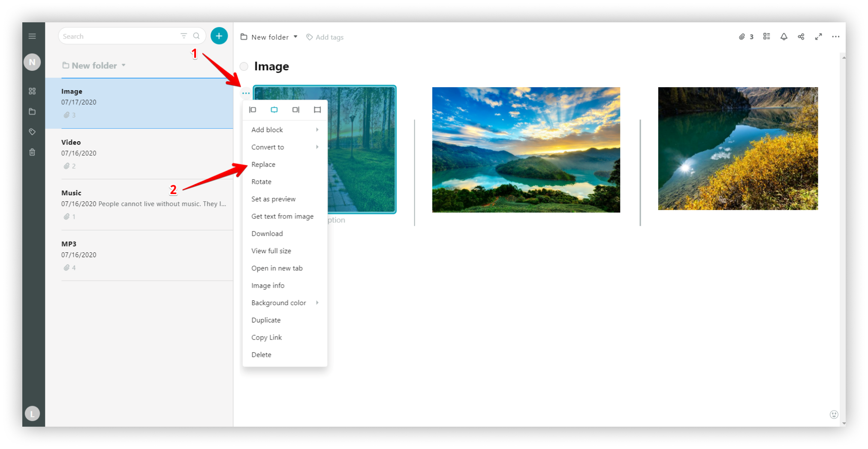Select Open in new tab
Screen dimensions: 868x449
pyautogui.click(x=285, y=268)
